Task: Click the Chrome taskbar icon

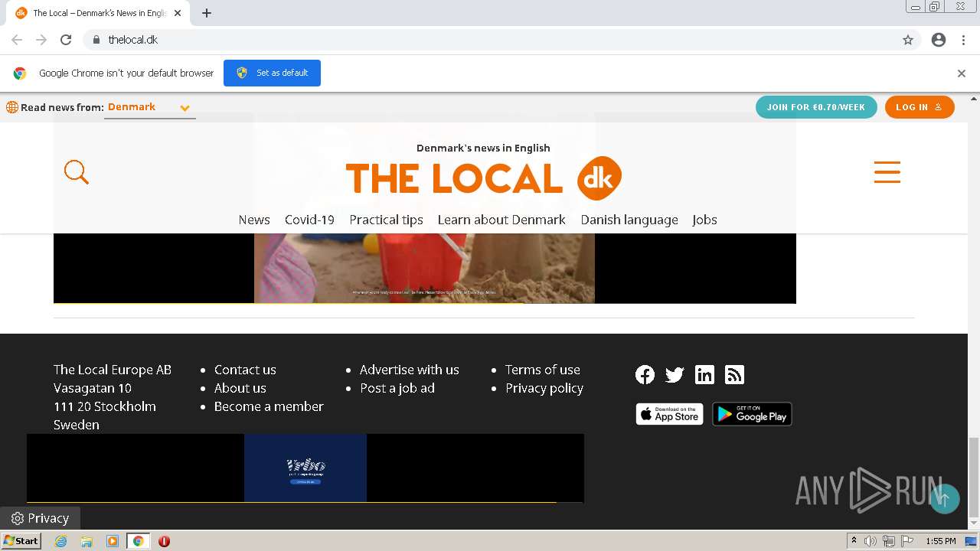Action: pyautogui.click(x=138, y=541)
